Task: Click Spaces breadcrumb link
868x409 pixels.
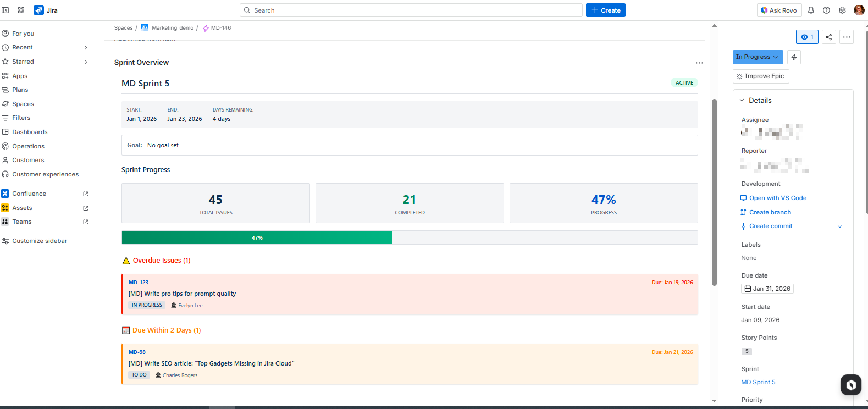Action: [x=124, y=28]
